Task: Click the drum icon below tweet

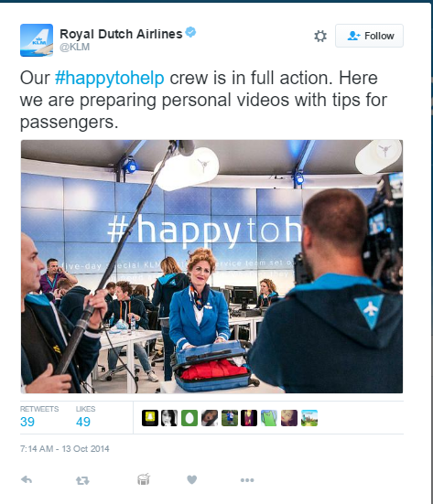Action: pos(144,479)
